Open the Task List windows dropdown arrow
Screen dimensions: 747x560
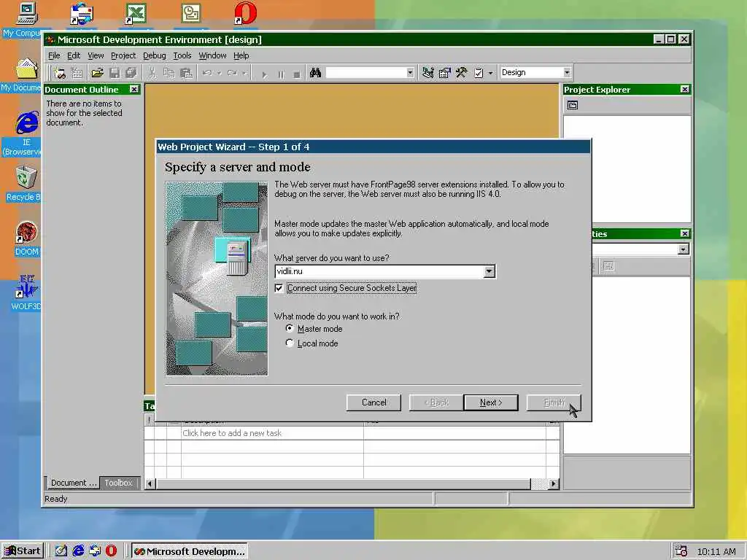(491, 74)
